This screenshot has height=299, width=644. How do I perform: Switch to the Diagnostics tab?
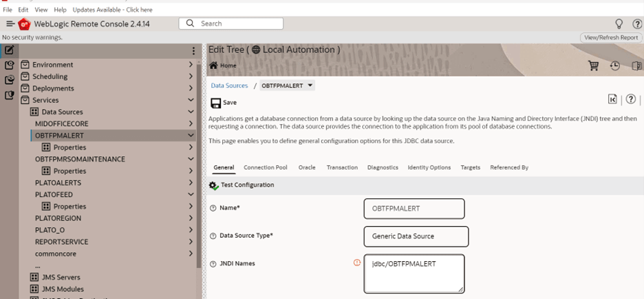point(383,167)
